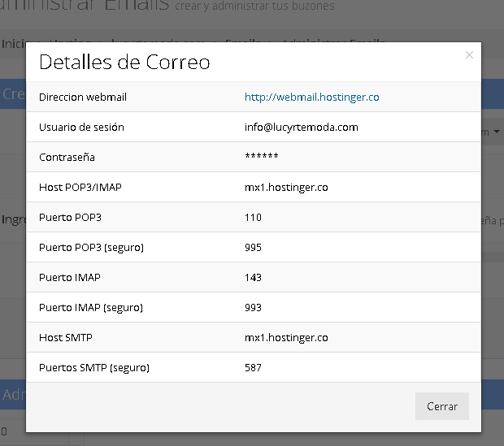Click the Detalles de Correo dialog title
Screen dimensions: 504x446
click(124, 62)
